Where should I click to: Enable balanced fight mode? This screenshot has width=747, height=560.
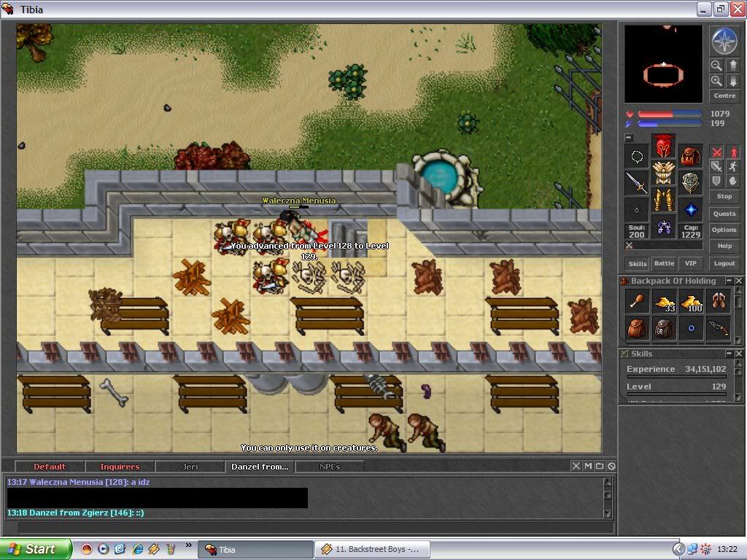[716, 166]
